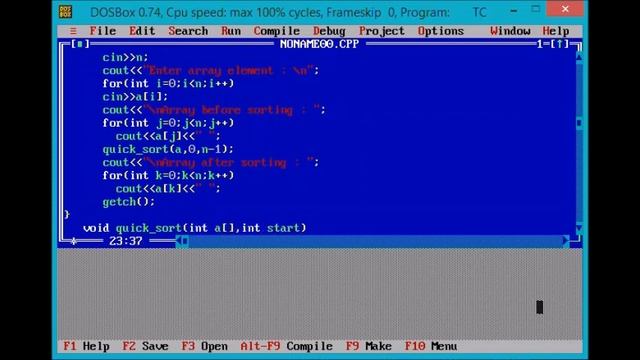Open the Help menu
Image resolution: width=640 pixels, height=360 pixels.
pyautogui.click(x=556, y=31)
